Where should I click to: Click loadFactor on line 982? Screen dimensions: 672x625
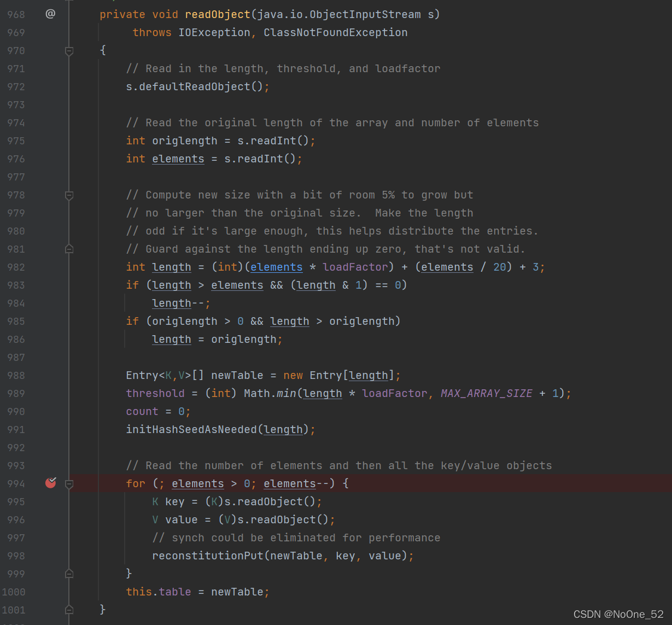[355, 267]
